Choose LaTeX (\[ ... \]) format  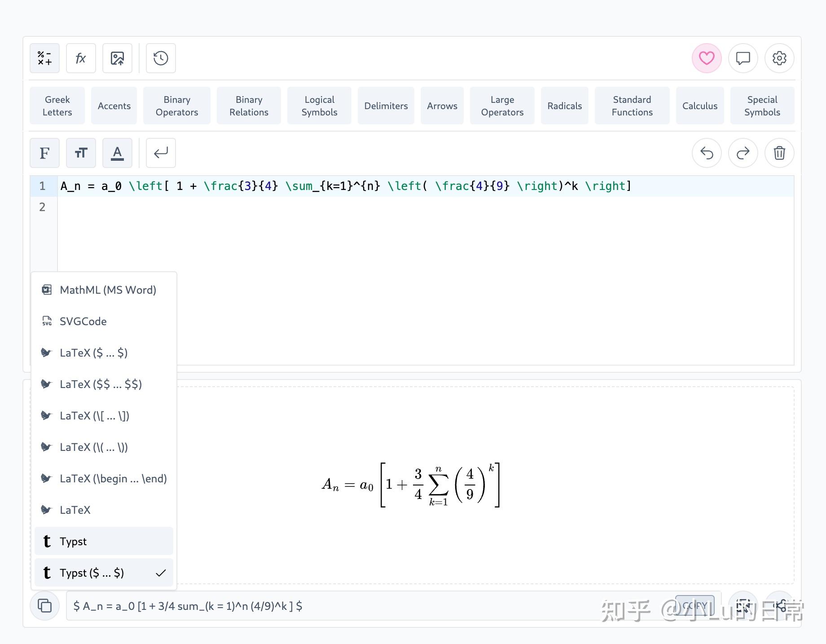104,416
